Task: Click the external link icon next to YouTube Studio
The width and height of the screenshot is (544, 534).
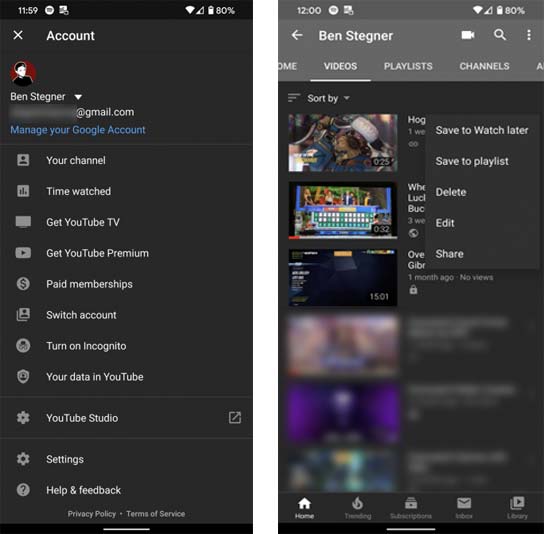Action: coord(235,417)
